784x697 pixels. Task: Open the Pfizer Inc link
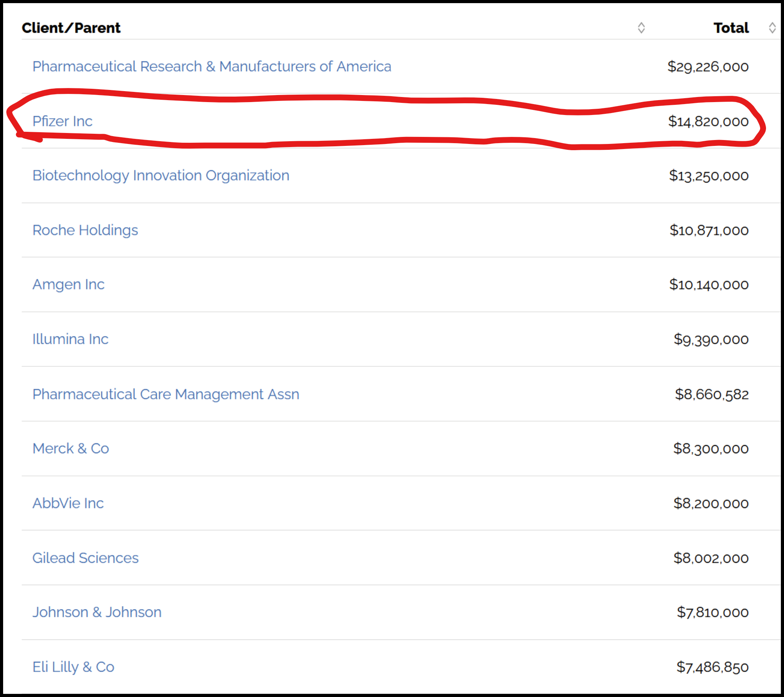pyautogui.click(x=63, y=121)
